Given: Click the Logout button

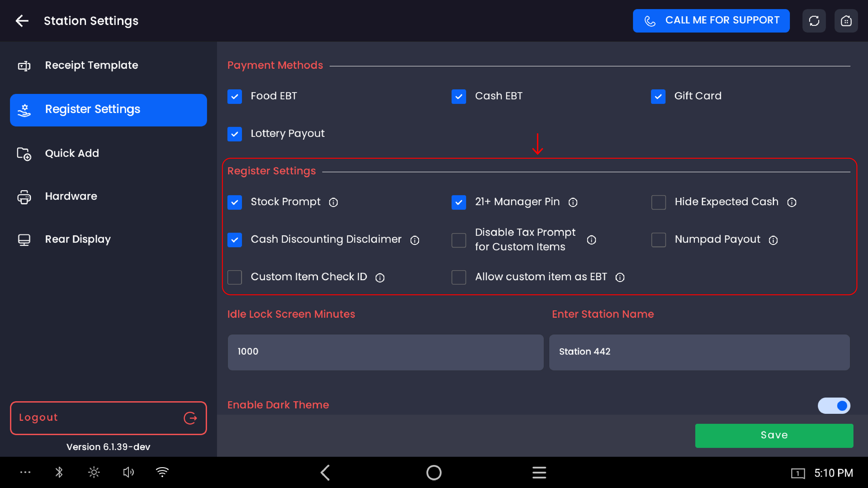Looking at the screenshot, I should pos(108,418).
